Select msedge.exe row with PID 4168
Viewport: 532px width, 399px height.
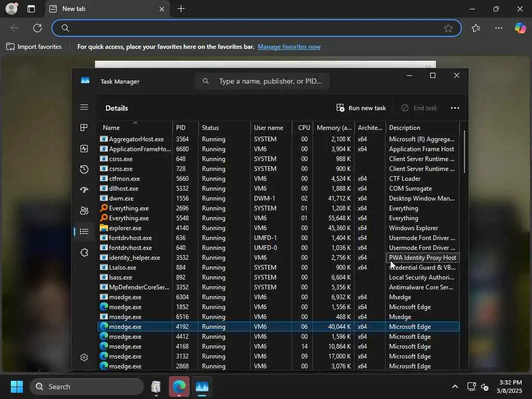click(x=278, y=347)
